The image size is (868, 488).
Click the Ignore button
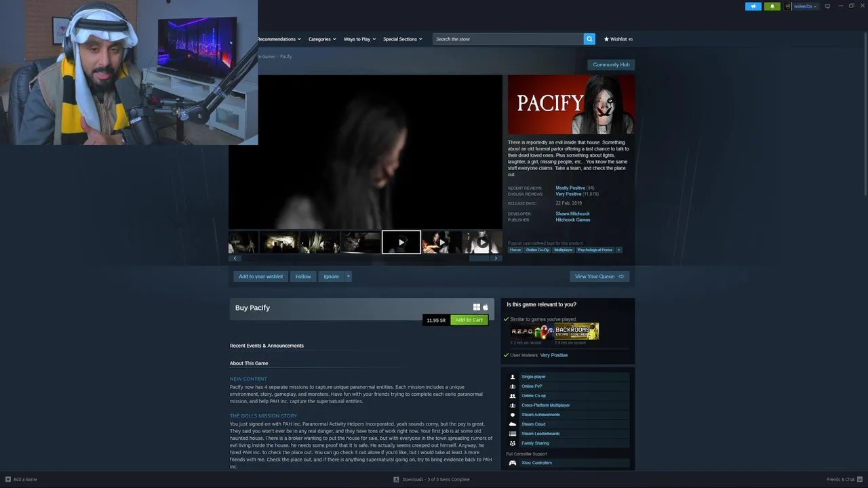pos(331,277)
